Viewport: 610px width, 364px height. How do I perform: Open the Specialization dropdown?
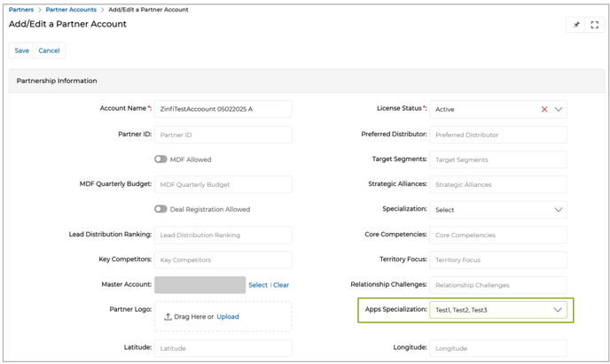click(x=558, y=210)
